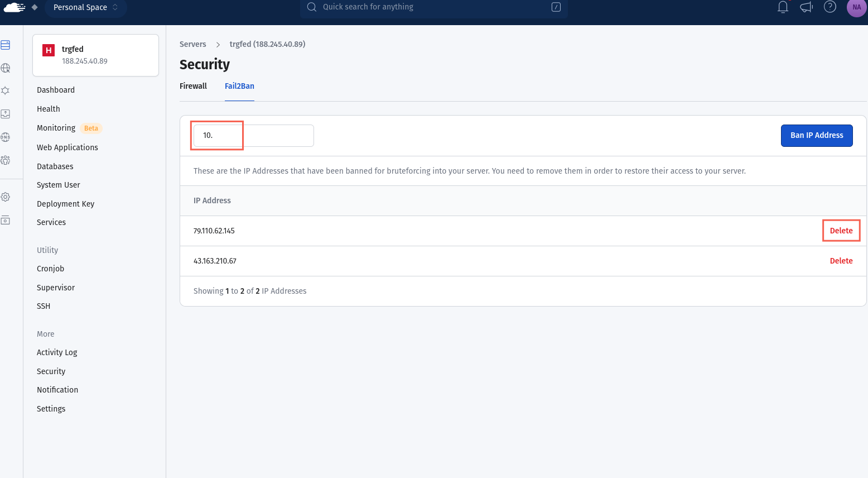Open the settings gear icon in rail

point(6,197)
